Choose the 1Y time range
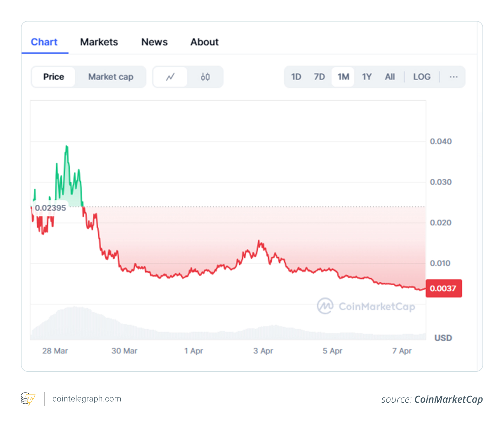Screen dimensions: 504x427 coord(367,77)
